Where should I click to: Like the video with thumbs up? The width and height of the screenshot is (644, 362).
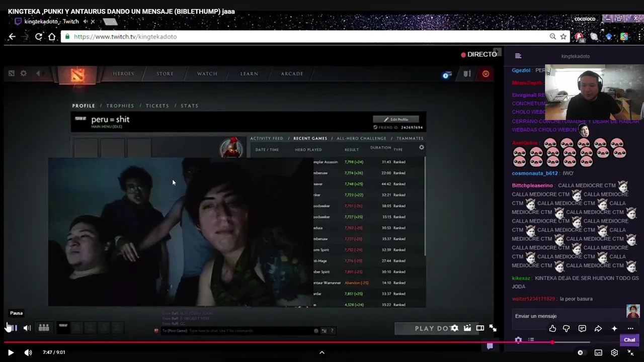tap(552, 328)
